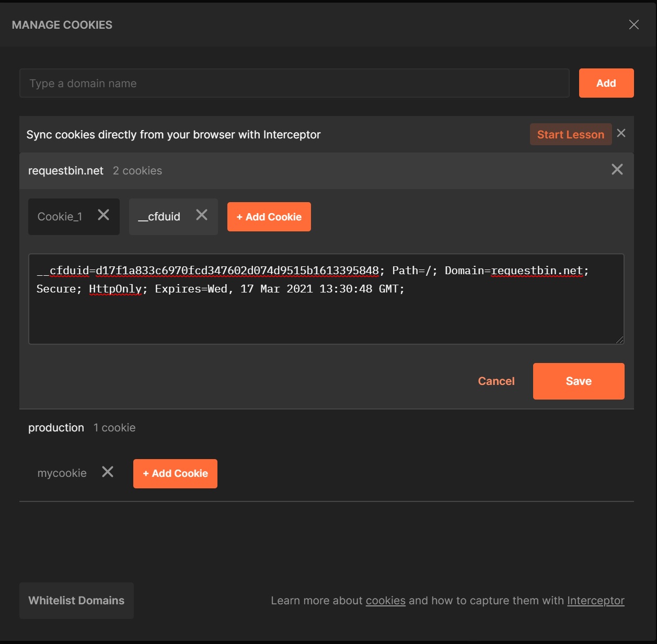The height and width of the screenshot is (644, 657).
Task: Open Whitelist Domains
Action: [76, 601]
